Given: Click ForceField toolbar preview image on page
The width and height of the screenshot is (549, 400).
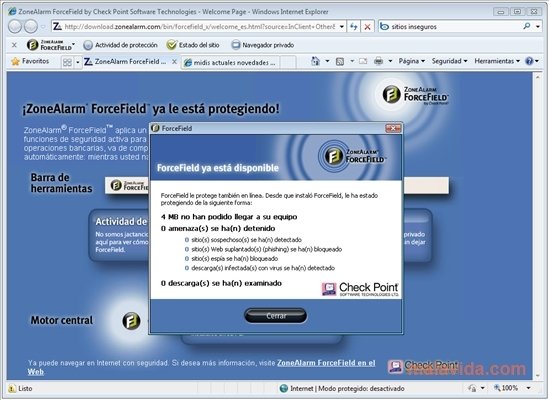Looking at the screenshot, I should coord(127,185).
